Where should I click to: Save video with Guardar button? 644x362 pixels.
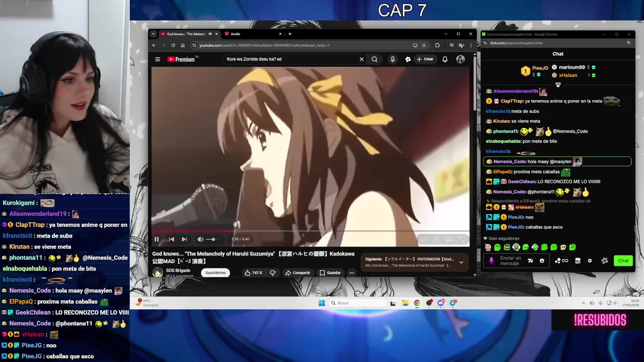pyautogui.click(x=330, y=273)
